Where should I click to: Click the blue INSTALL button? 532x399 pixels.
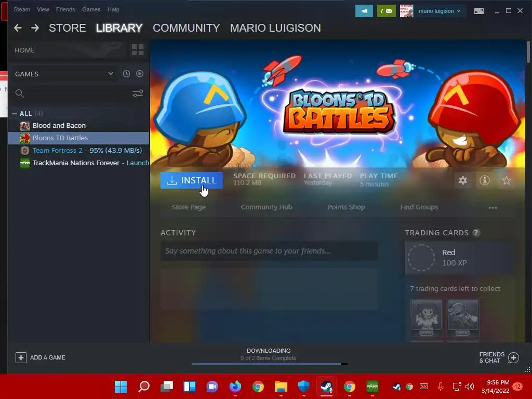192,180
